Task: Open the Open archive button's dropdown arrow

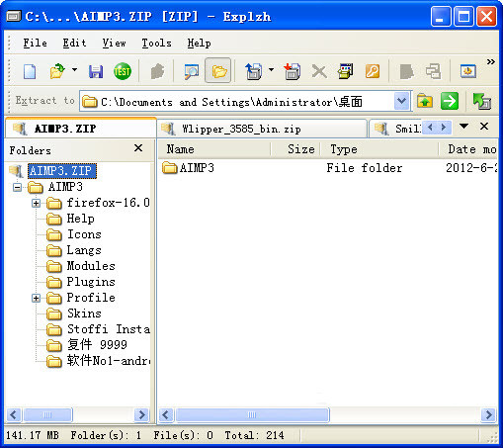Action: pos(75,69)
